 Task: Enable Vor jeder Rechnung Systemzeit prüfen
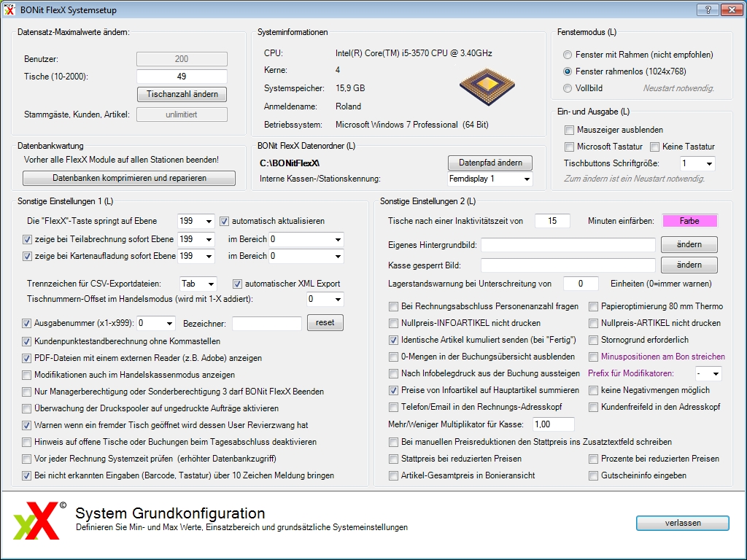[x=27, y=459]
